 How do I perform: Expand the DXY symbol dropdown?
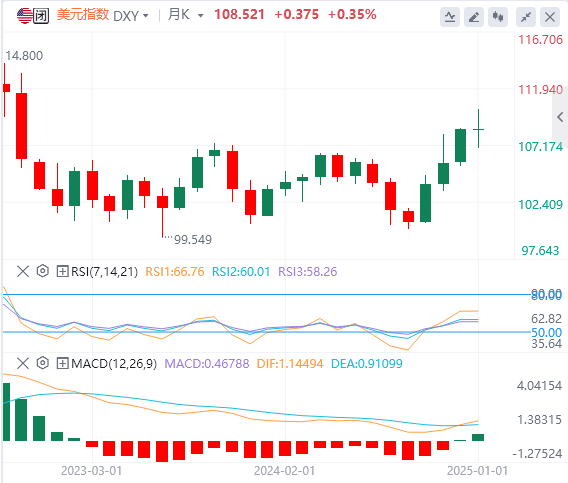click(146, 16)
